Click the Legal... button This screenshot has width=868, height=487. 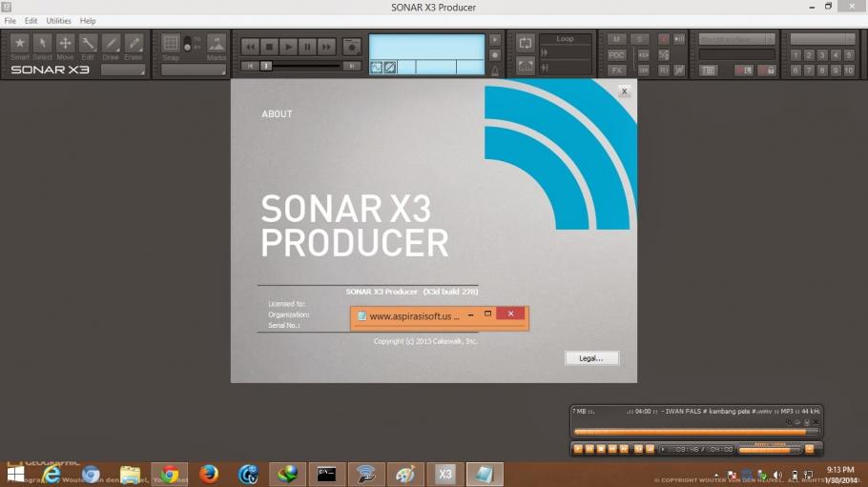[591, 358]
